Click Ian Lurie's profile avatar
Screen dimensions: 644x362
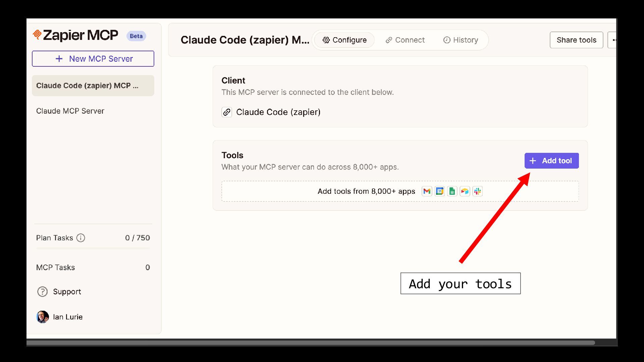[42, 317]
